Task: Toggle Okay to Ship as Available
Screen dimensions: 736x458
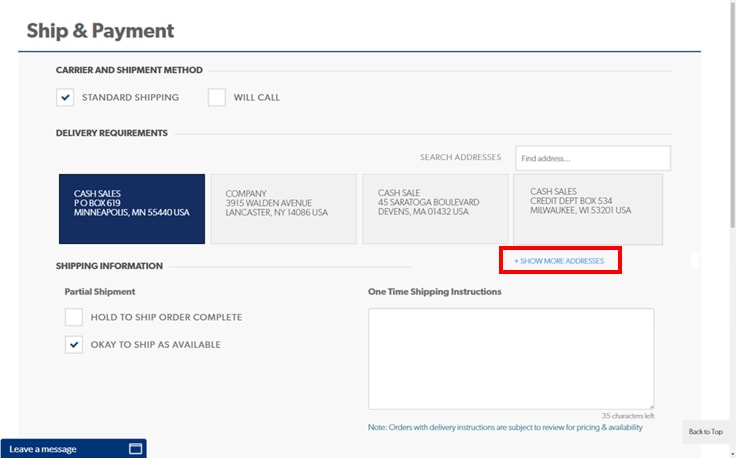Action: [74, 344]
